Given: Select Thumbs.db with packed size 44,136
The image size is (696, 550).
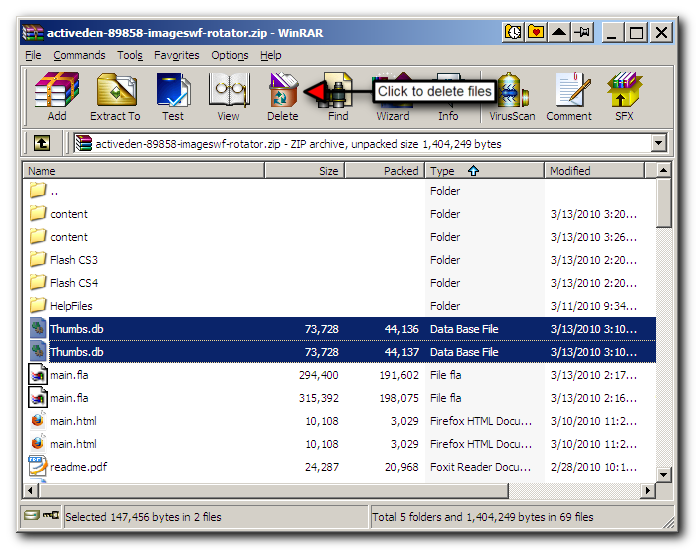Looking at the screenshot, I should 341,329.
